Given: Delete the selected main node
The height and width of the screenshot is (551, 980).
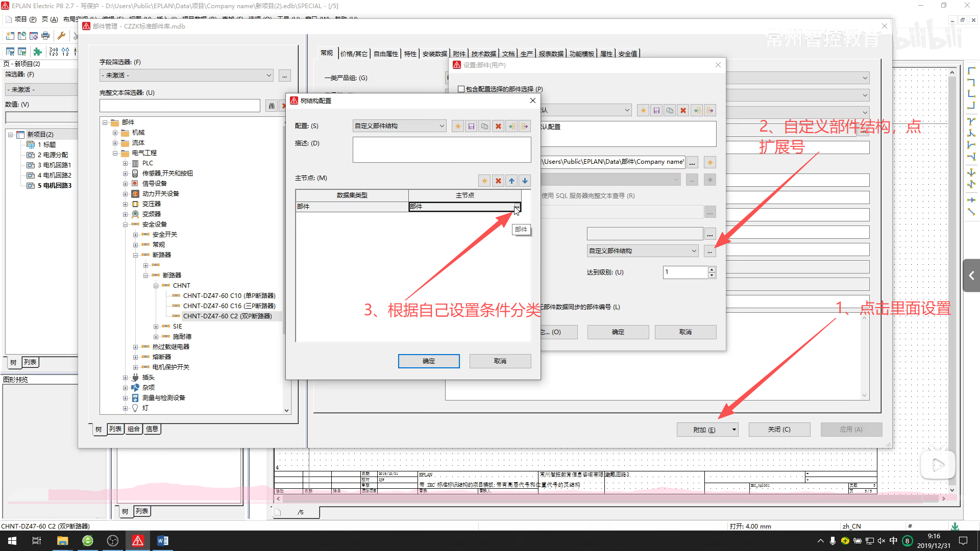Looking at the screenshot, I should pyautogui.click(x=498, y=181).
